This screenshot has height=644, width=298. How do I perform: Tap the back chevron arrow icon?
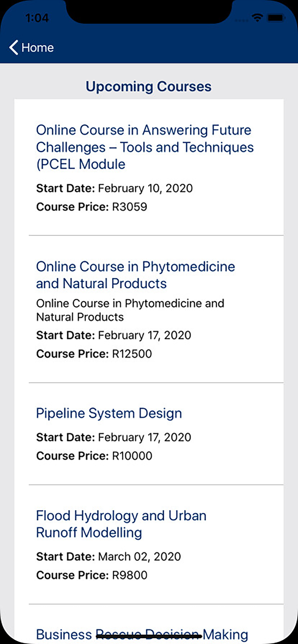click(x=13, y=47)
